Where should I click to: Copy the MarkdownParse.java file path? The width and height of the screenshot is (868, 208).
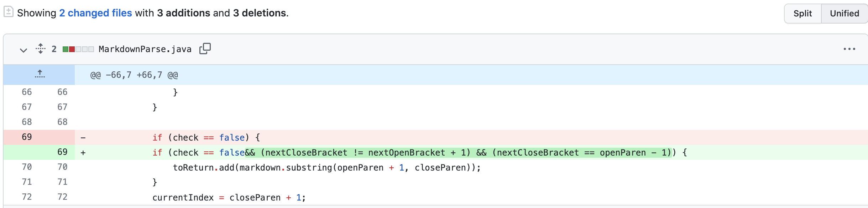pos(205,49)
